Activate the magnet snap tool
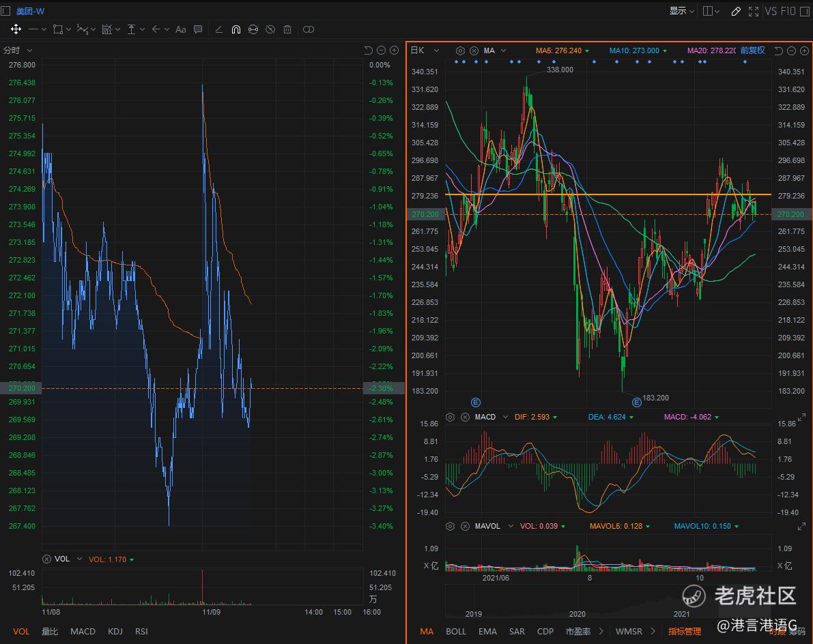The image size is (813, 644). (x=236, y=29)
